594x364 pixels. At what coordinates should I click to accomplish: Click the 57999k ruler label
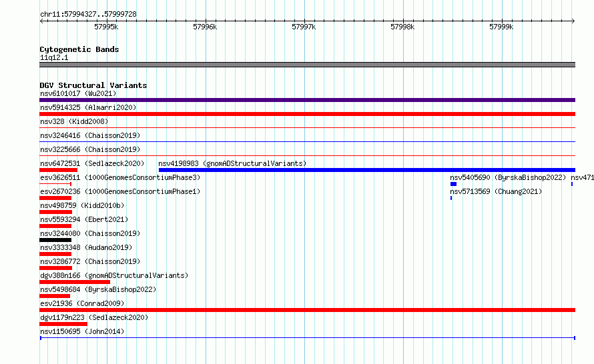tap(501, 27)
